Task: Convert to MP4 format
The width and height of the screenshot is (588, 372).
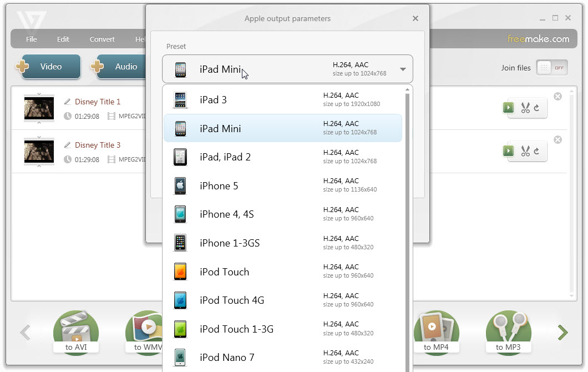Action: coord(436,332)
